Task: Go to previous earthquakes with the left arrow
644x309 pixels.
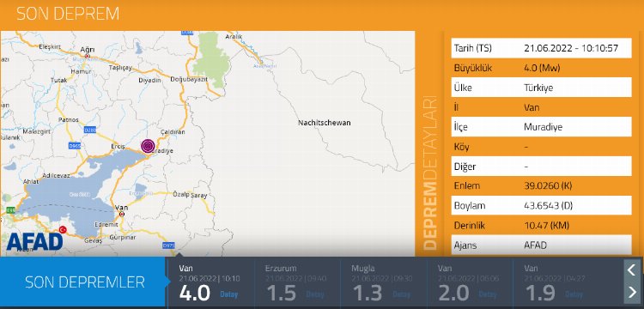Action: click(x=632, y=270)
